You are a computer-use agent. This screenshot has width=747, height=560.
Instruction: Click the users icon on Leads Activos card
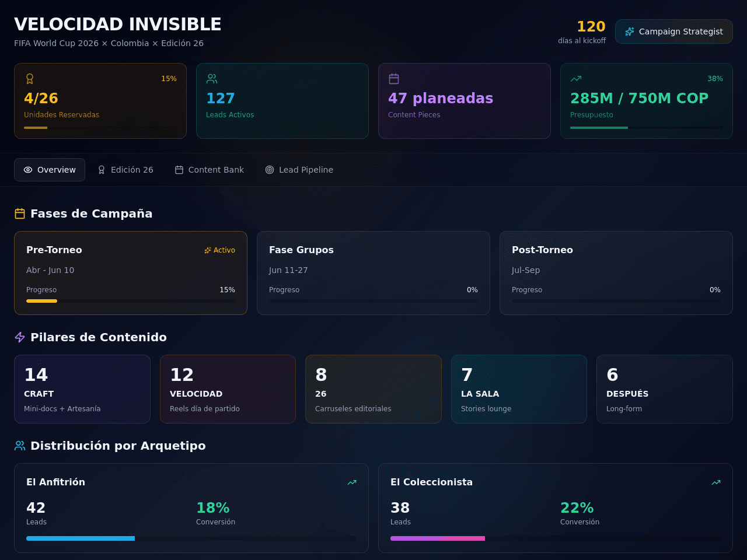coord(212,79)
